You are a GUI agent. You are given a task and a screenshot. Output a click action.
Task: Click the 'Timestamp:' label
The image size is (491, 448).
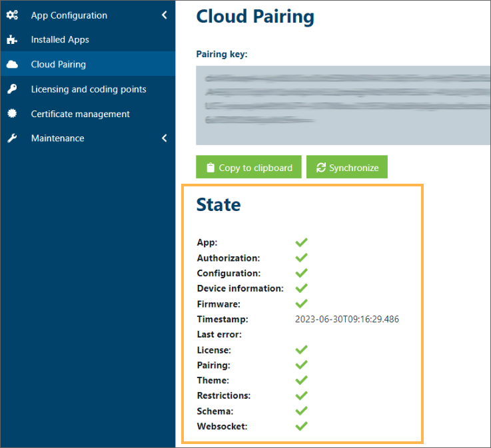(x=223, y=319)
